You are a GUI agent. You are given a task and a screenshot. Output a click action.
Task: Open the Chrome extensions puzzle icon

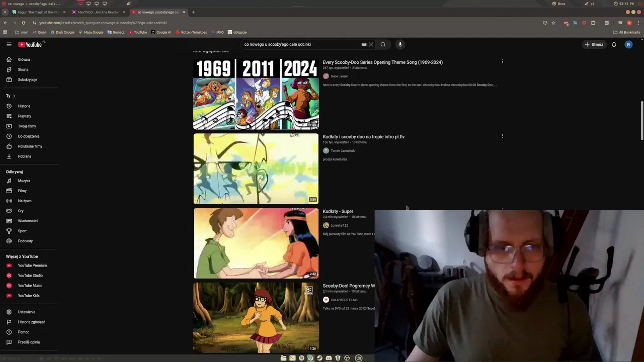point(593,23)
